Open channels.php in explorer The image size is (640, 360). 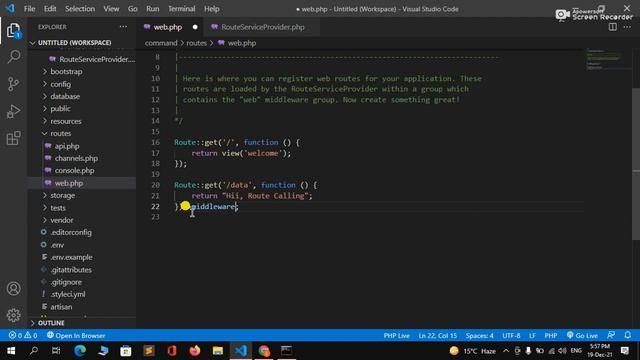click(x=76, y=158)
